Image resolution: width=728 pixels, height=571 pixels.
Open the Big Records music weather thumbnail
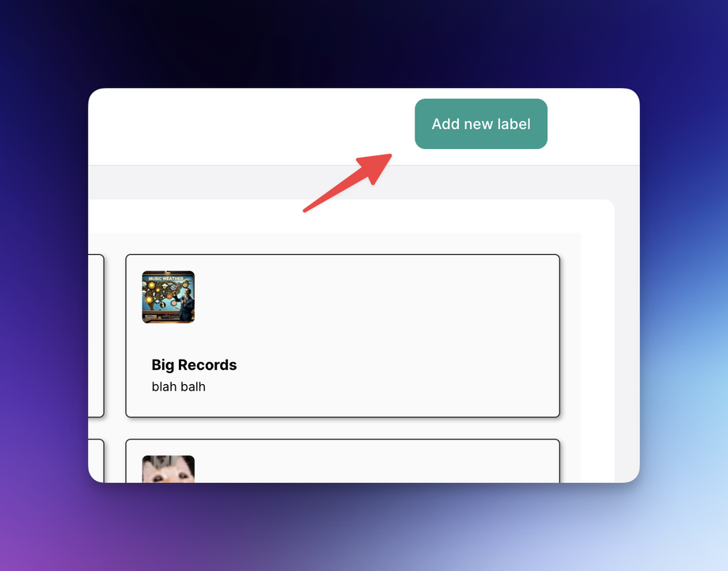tap(168, 297)
